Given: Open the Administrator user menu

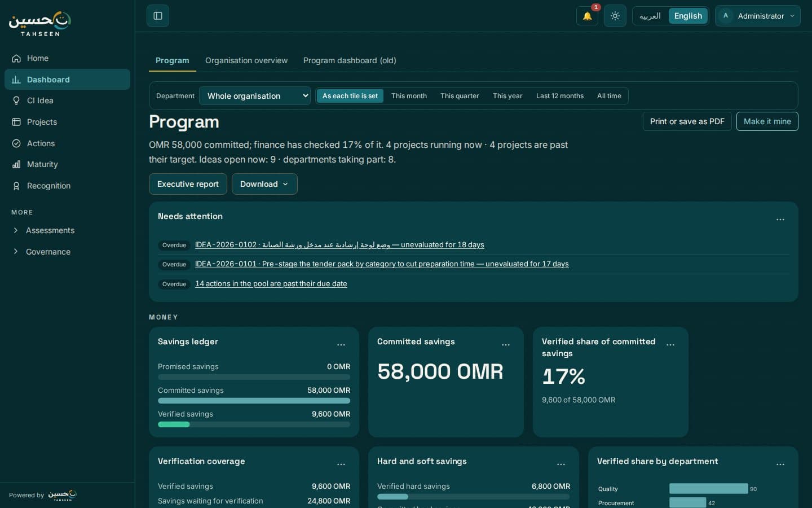Looking at the screenshot, I should tap(758, 16).
